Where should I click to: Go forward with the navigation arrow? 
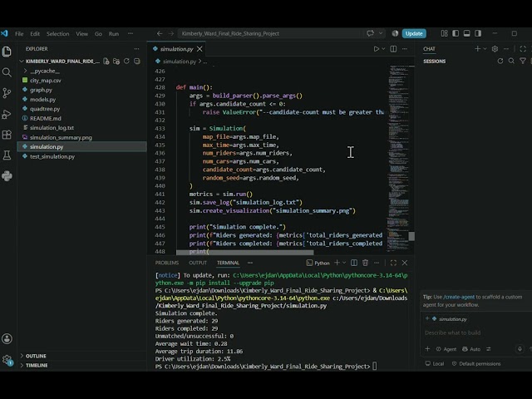pos(171,33)
